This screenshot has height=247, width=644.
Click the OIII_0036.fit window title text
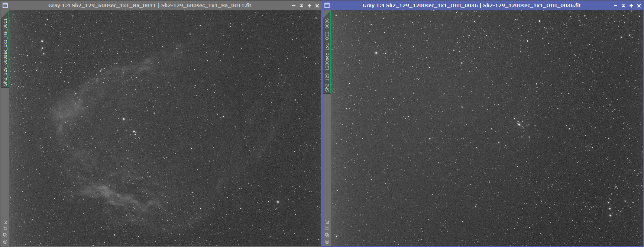[x=472, y=6]
